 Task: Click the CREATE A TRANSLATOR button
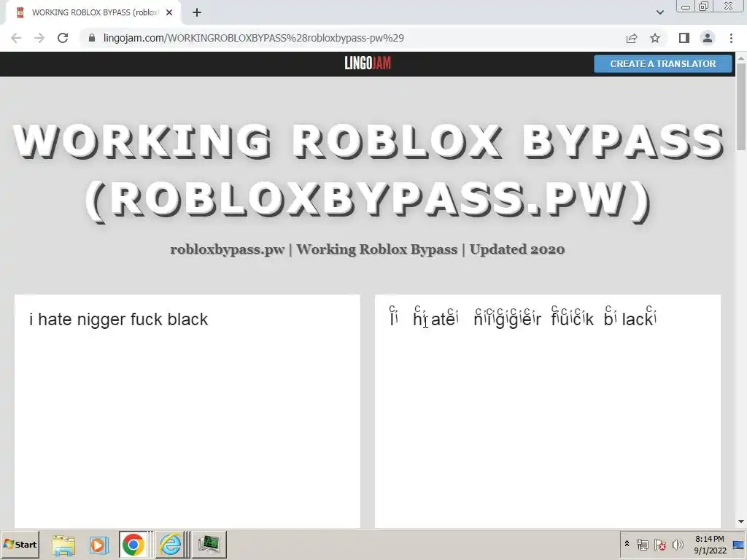662,64
